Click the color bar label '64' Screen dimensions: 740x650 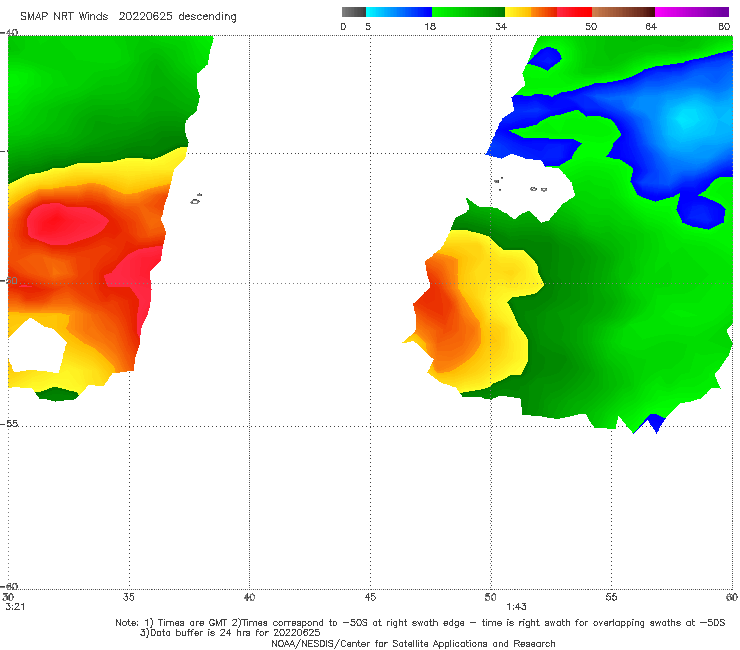tap(651, 27)
